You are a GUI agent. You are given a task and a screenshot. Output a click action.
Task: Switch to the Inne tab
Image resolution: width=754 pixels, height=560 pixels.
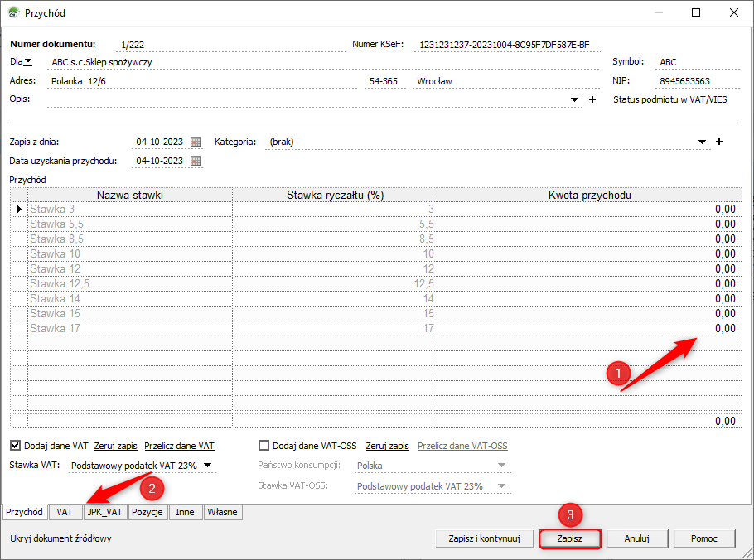[x=185, y=513]
